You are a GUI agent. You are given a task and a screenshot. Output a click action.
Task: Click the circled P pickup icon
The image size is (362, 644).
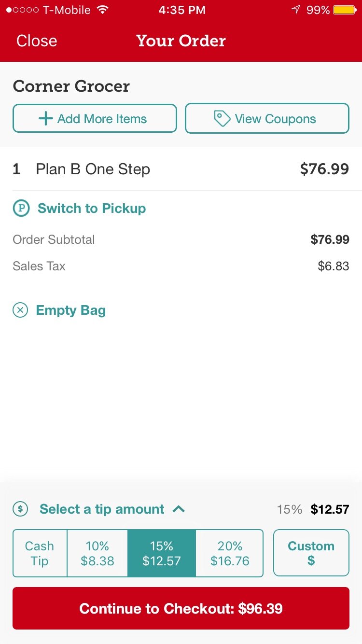tap(20, 208)
